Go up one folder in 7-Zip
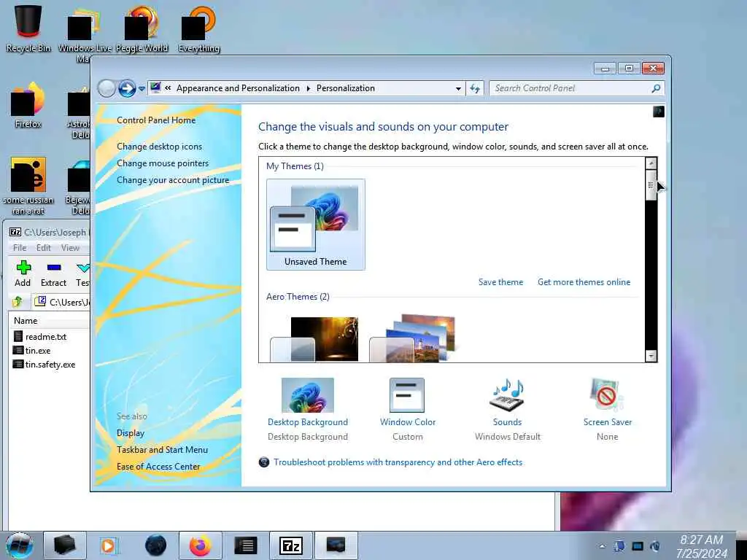This screenshot has height=560, width=747. [18, 301]
